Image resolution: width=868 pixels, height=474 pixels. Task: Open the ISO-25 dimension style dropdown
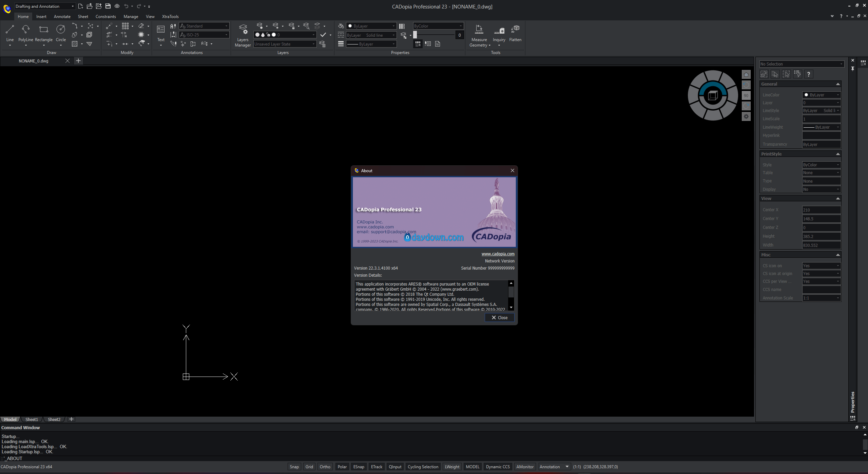tap(204, 35)
